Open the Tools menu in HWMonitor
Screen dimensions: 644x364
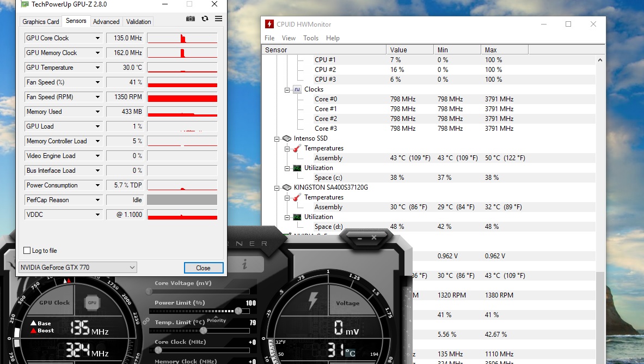click(310, 38)
